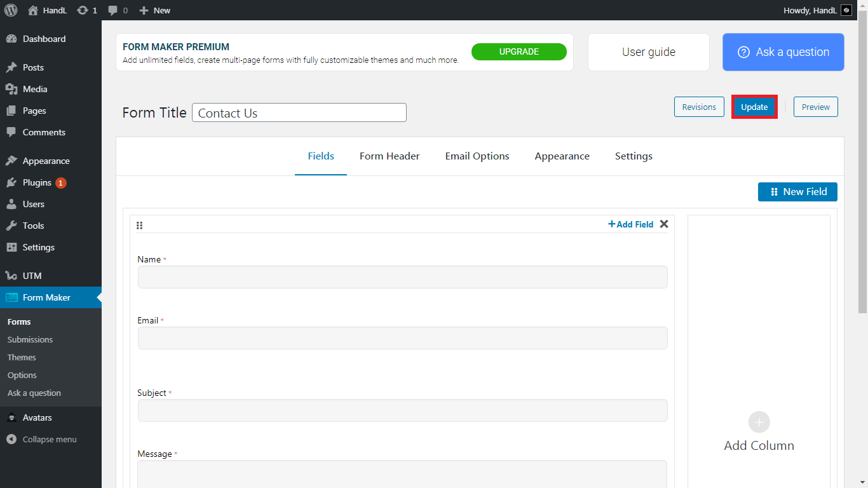Open the New content dropdown in admin bar
This screenshot has height=488, width=868.
tap(155, 10)
